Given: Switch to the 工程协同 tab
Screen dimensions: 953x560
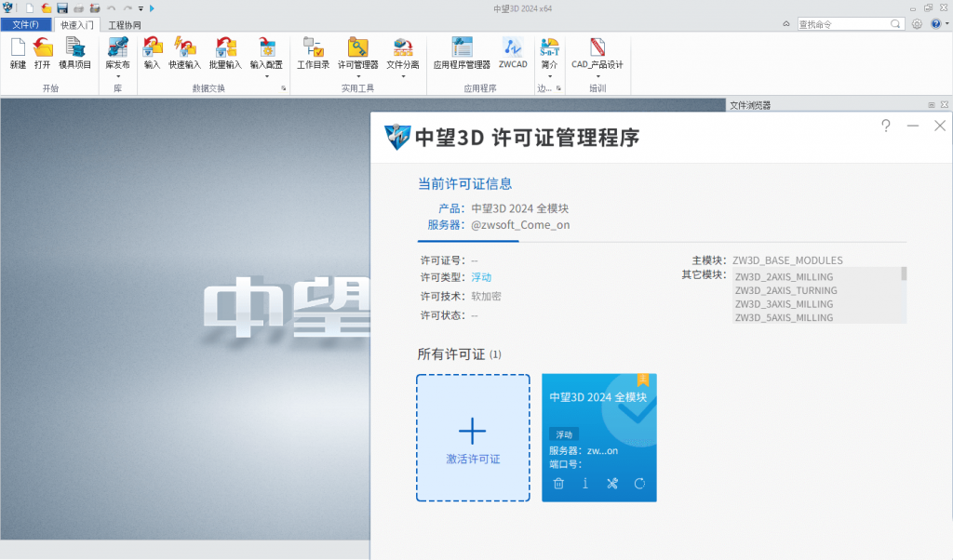Looking at the screenshot, I should coord(125,25).
